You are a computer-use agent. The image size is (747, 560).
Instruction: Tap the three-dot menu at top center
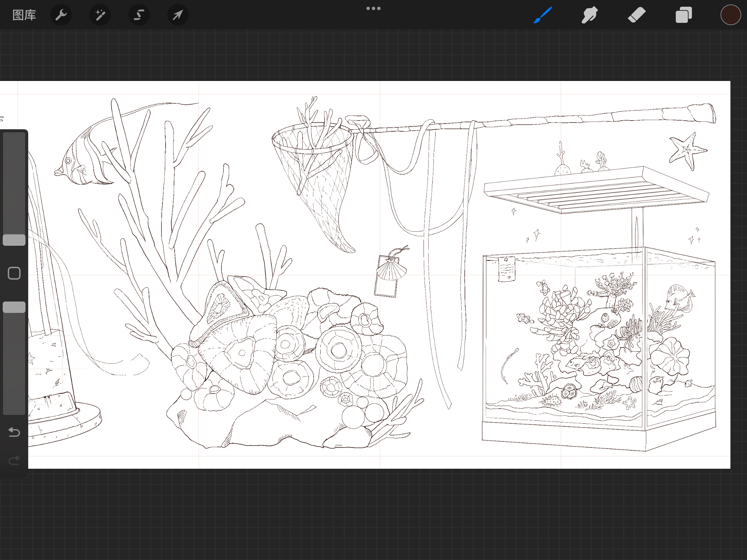pyautogui.click(x=373, y=8)
